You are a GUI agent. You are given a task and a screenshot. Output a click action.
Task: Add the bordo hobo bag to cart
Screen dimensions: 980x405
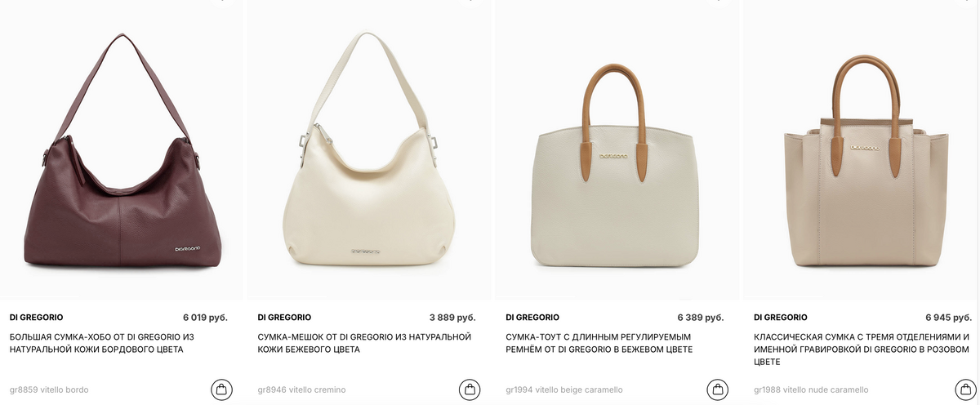[x=221, y=389]
